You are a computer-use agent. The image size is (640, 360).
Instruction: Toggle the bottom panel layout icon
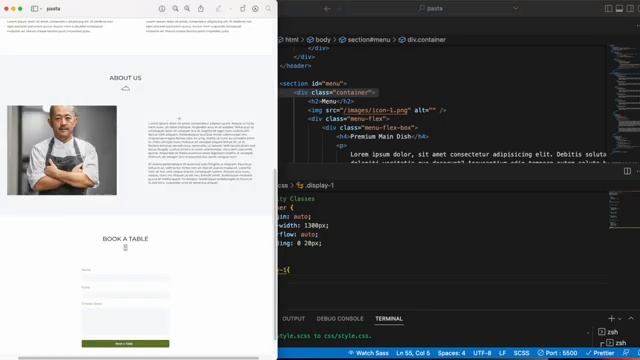click(620, 9)
